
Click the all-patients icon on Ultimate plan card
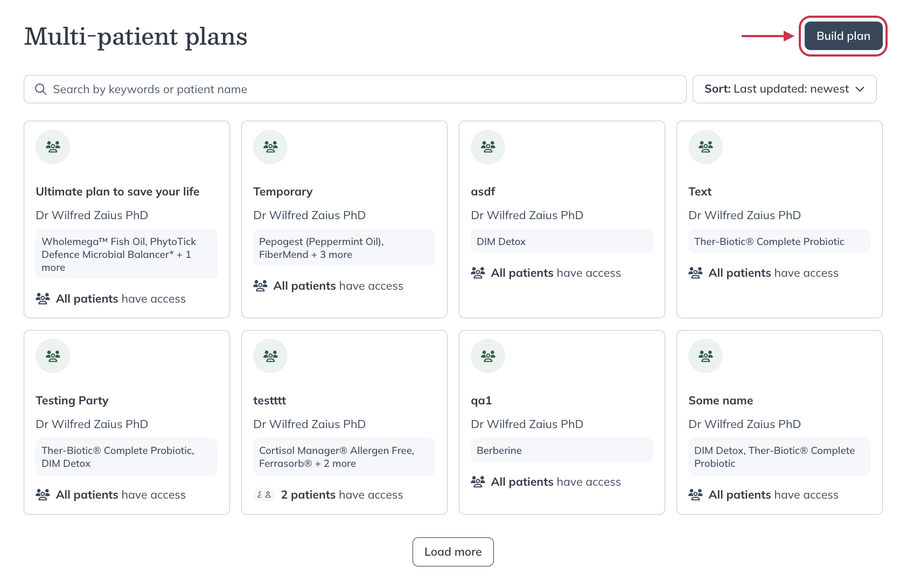(43, 298)
